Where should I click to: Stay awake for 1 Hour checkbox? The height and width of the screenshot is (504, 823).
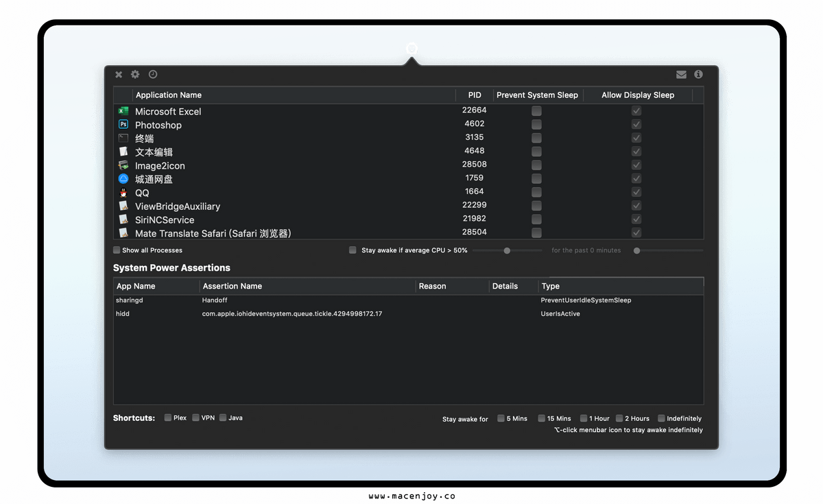584,418
